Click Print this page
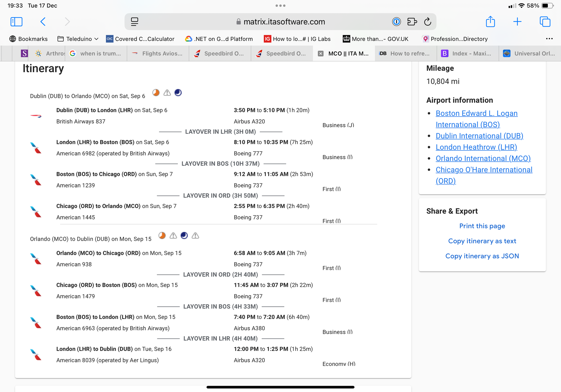Image resolution: width=561 pixels, height=392 pixels. [x=482, y=226]
